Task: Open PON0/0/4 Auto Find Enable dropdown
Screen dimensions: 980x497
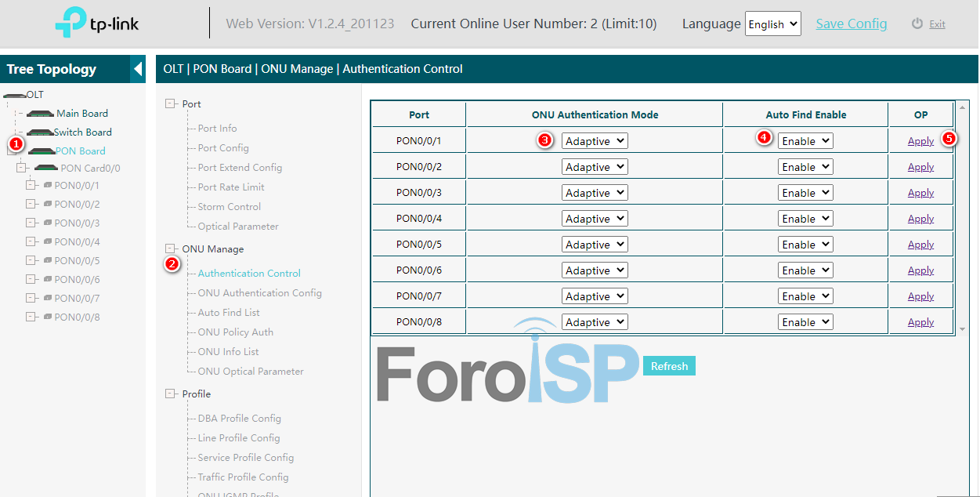Action: click(x=805, y=219)
